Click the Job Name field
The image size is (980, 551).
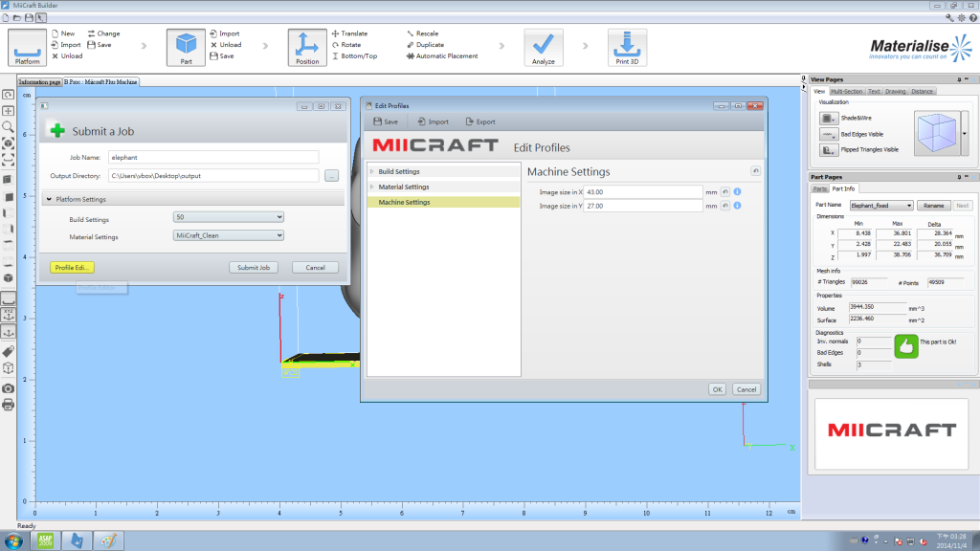[x=213, y=158]
